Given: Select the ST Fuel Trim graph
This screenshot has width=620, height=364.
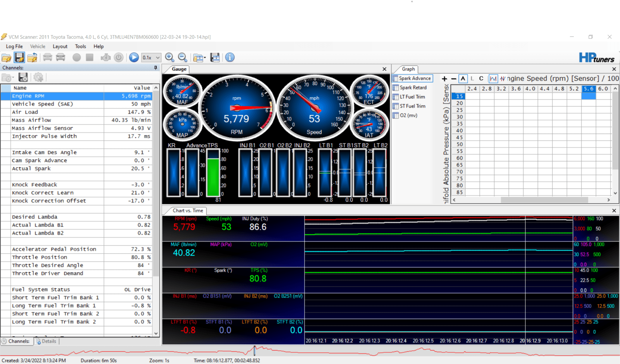Looking at the screenshot, I should click(x=409, y=106).
